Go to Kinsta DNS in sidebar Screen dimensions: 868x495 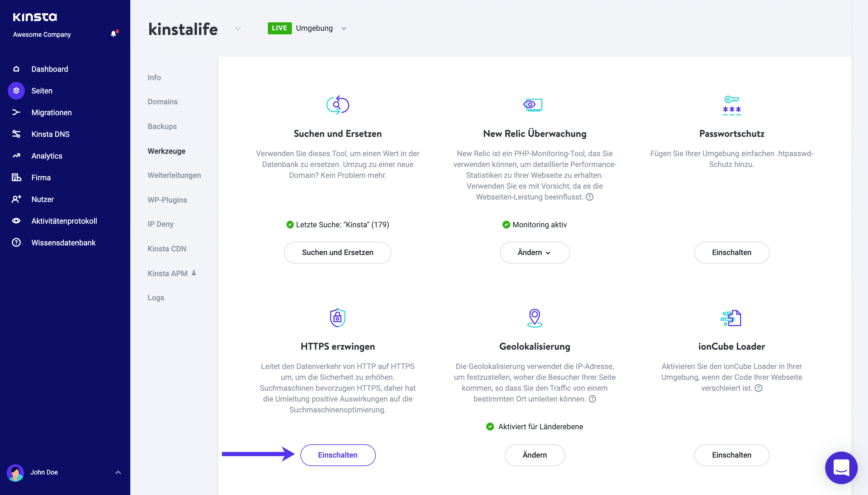pyautogui.click(x=50, y=134)
